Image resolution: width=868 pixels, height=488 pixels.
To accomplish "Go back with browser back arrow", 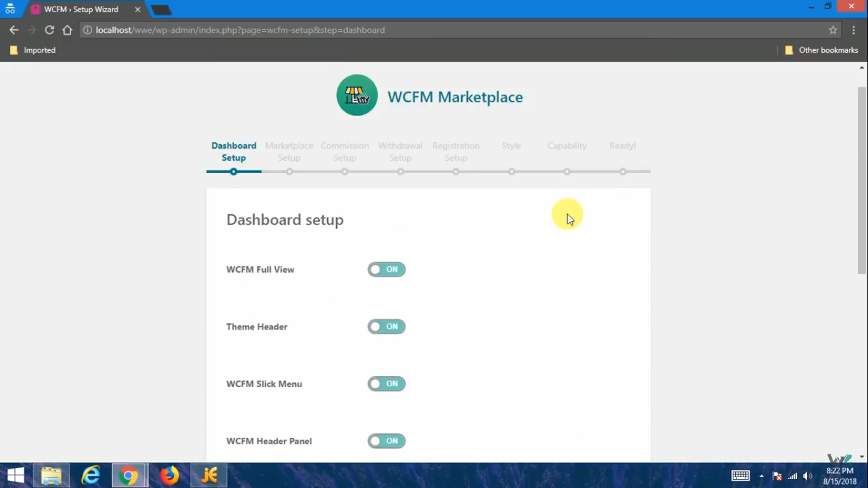I will (x=13, y=30).
